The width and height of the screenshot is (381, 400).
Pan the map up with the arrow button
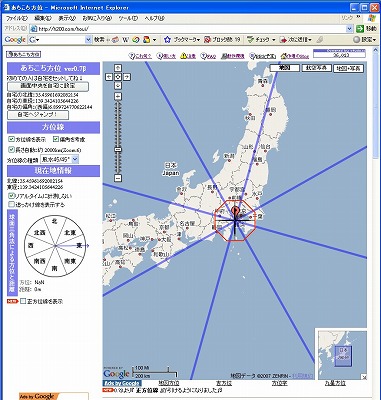point(118,68)
